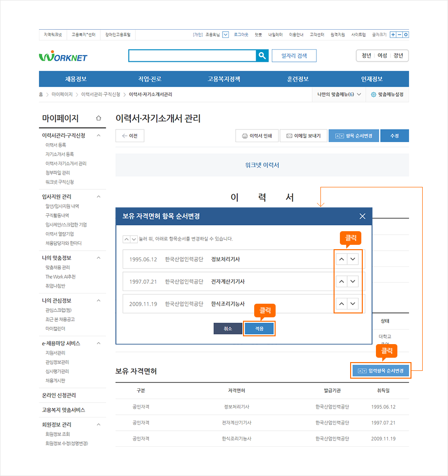Click the home icon beside 마이페이지
448x476 pixels.
tap(99, 118)
